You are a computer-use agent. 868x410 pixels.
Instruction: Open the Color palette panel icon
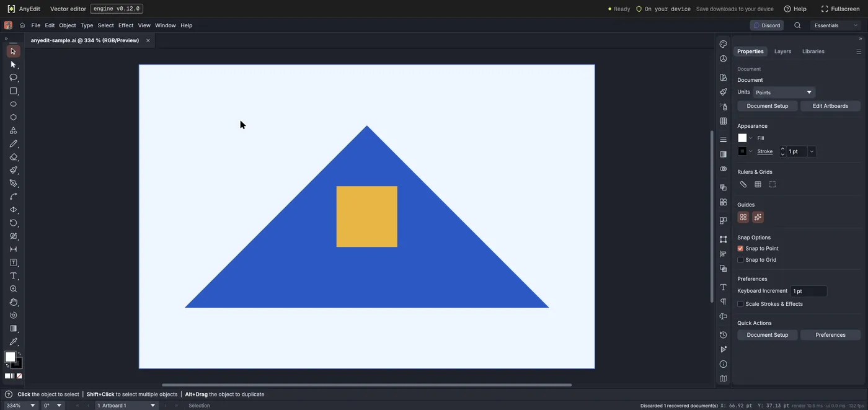coord(723,44)
